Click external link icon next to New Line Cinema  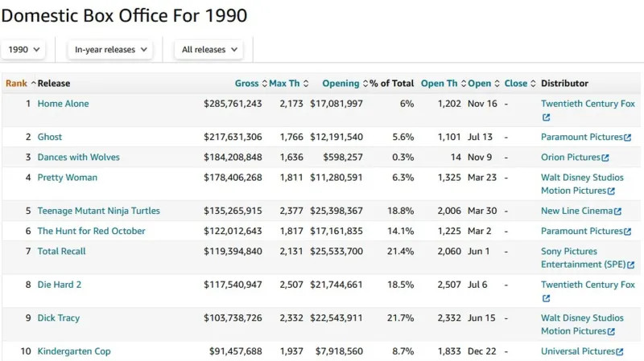tap(617, 211)
